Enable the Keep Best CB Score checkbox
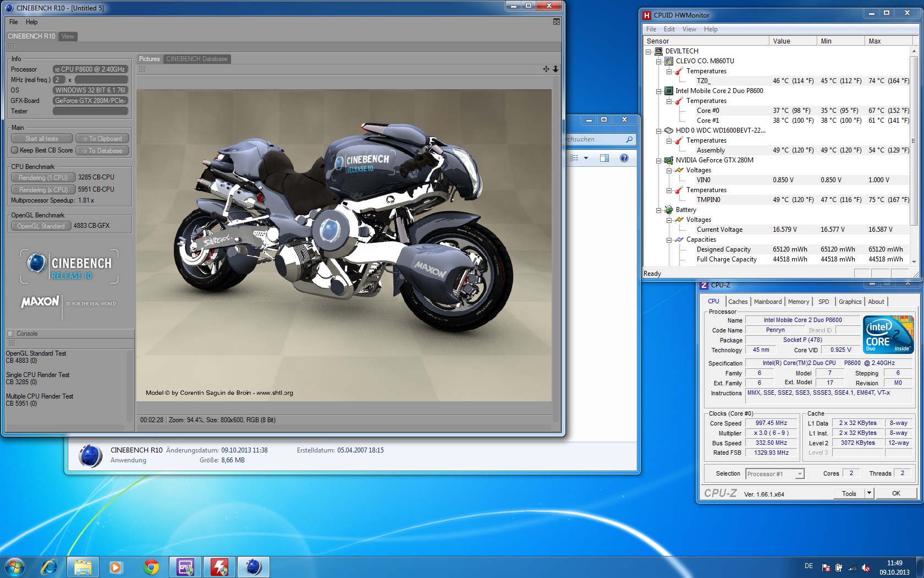 [x=15, y=150]
